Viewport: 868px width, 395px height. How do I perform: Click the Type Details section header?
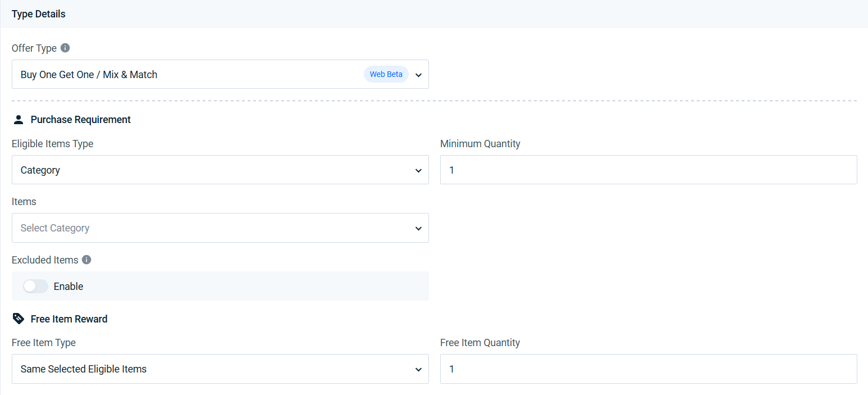click(39, 14)
